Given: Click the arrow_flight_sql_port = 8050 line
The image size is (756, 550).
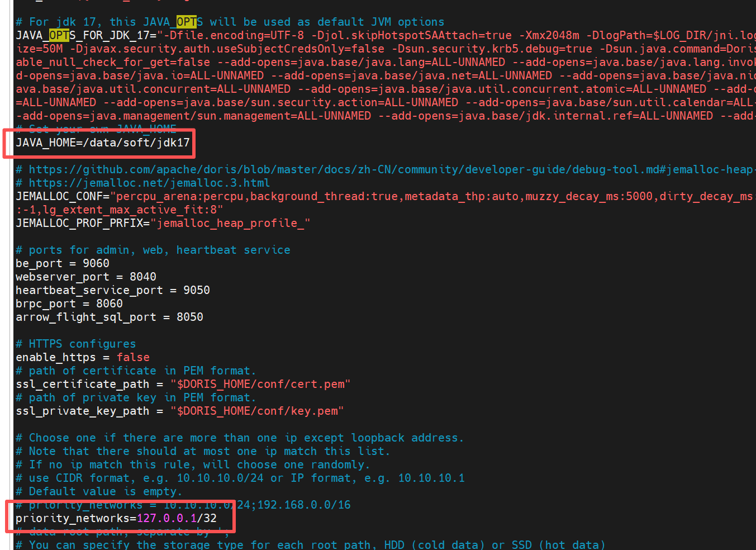Looking at the screenshot, I should (x=110, y=317).
